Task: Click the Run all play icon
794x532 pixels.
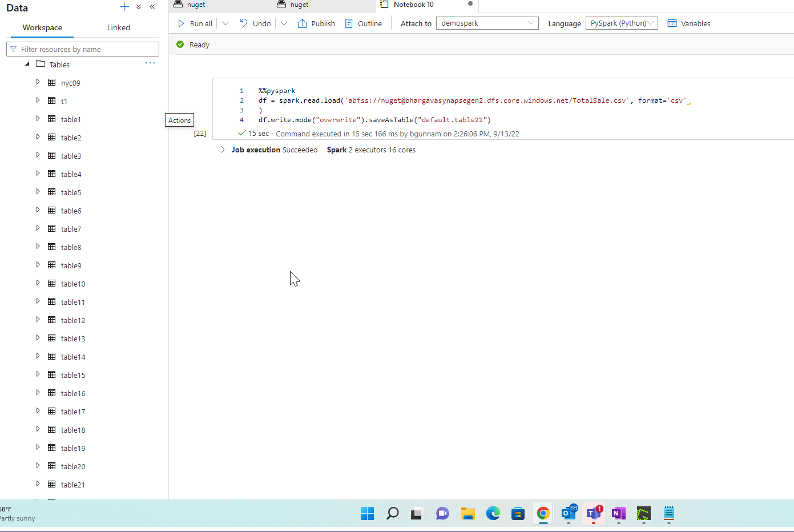Action: click(x=181, y=23)
